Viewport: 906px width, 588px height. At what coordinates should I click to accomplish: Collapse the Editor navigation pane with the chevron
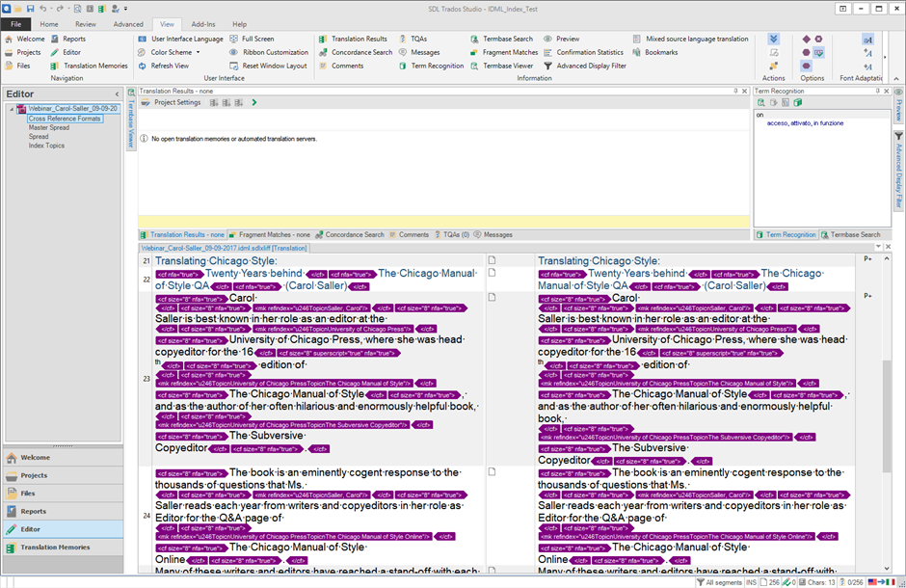[x=117, y=94]
